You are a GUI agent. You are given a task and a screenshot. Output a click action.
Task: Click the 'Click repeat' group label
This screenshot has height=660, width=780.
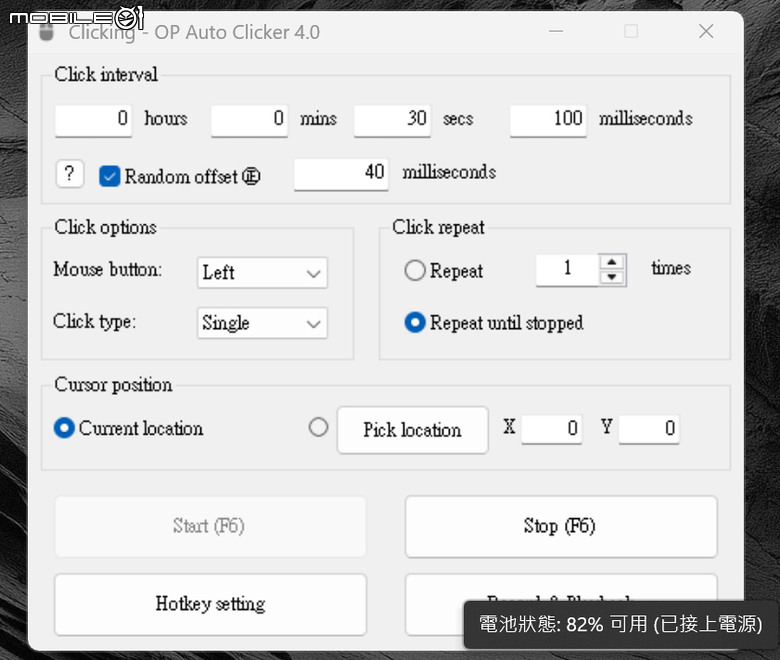(438, 227)
